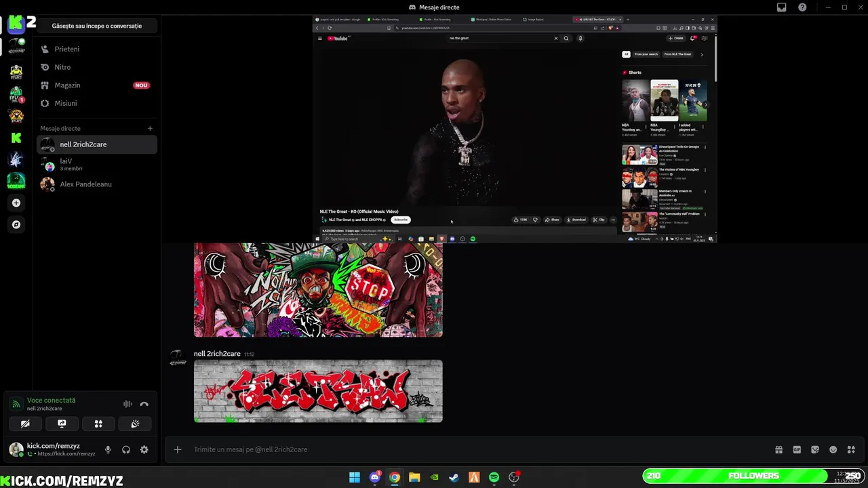Click YouTube search magnifier in the stream
The image size is (868, 488).
pos(566,38)
